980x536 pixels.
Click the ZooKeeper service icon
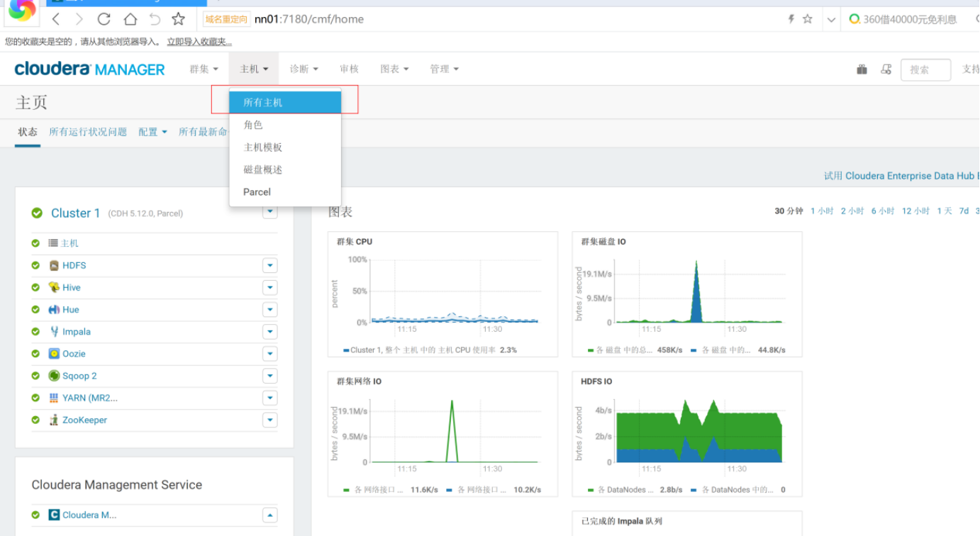(54, 420)
